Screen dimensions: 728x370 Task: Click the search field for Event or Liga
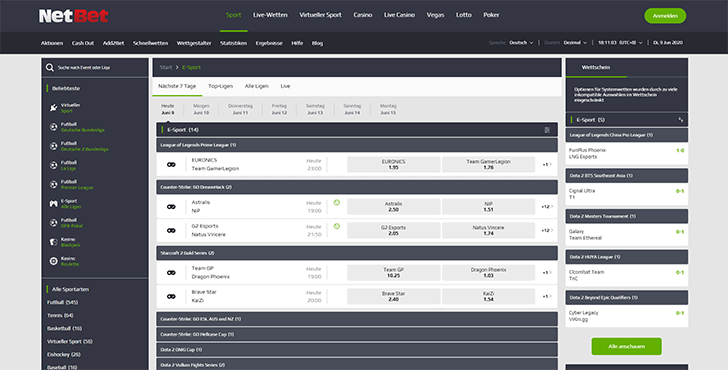(x=95, y=68)
